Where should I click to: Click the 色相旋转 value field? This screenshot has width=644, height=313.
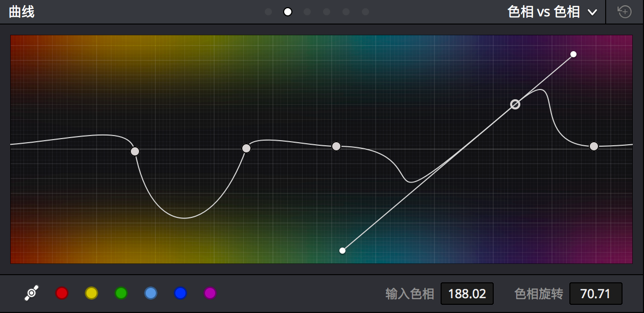click(x=595, y=294)
